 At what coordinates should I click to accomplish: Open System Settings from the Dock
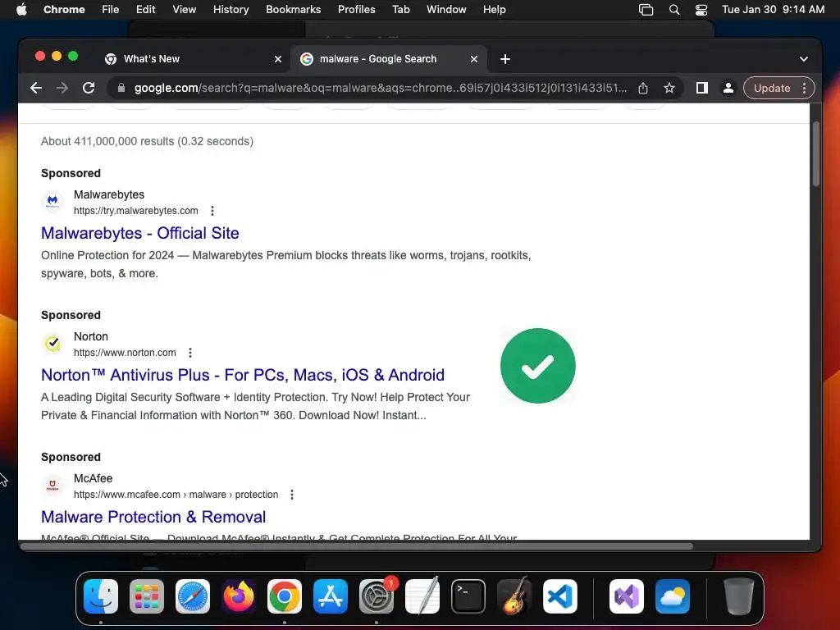(x=377, y=596)
